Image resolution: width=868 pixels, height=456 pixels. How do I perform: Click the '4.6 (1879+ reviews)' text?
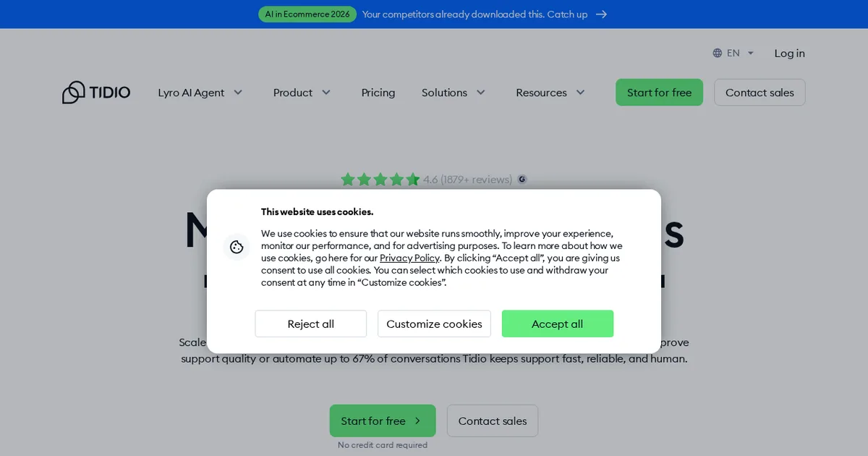point(468,180)
